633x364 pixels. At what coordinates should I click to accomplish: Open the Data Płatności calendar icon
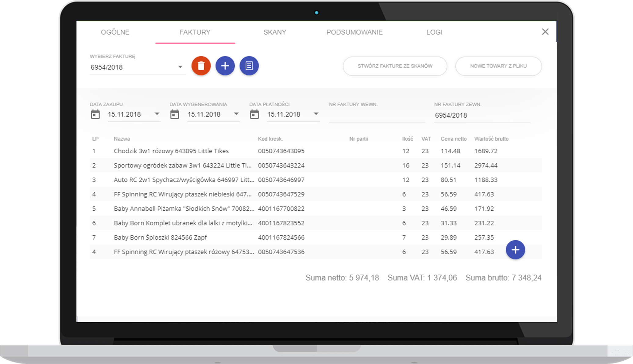pos(255,114)
